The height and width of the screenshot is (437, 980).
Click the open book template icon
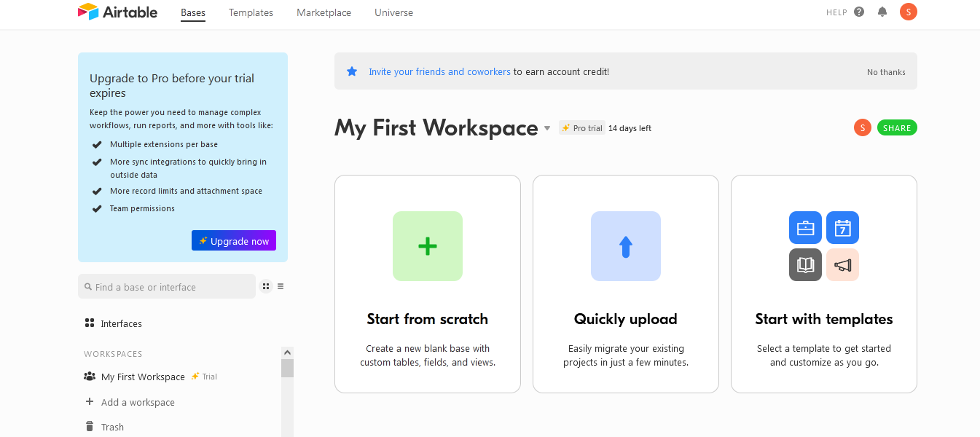[805, 265]
